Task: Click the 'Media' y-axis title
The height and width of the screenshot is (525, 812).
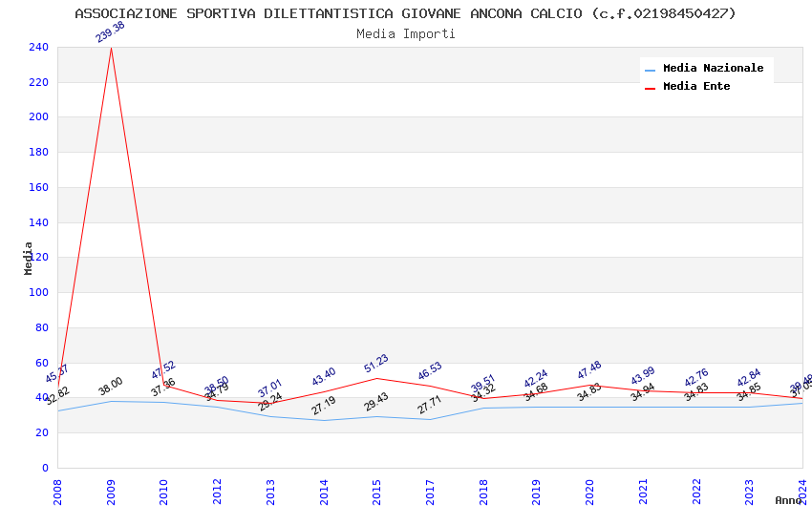Action: click(x=28, y=258)
